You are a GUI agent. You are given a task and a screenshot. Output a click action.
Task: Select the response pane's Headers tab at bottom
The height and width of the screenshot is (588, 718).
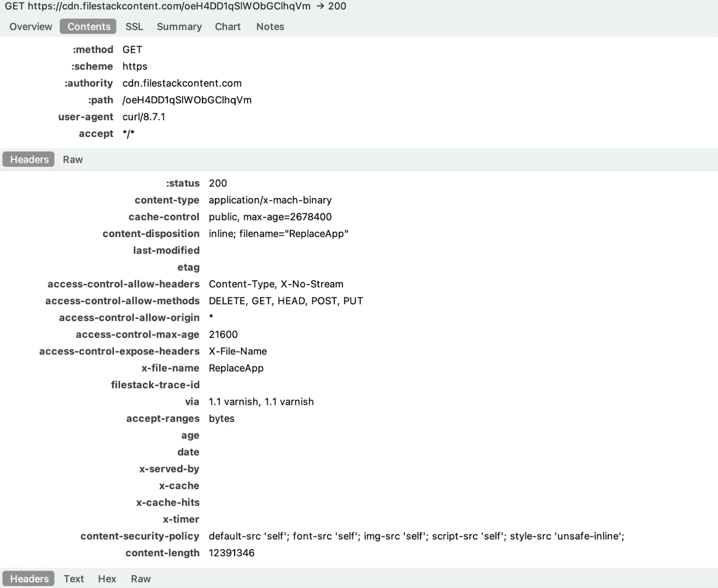click(29, 579)
